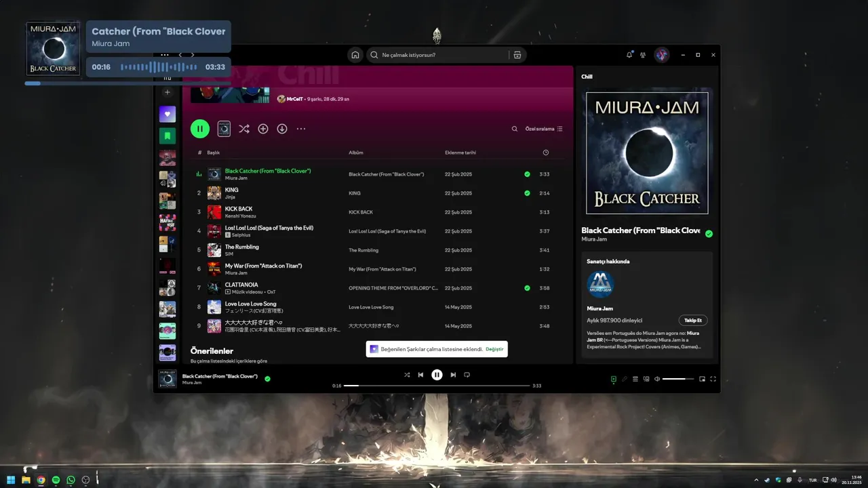
Task: Expand hidden system tray icons chevron
Action: point(757,480)
